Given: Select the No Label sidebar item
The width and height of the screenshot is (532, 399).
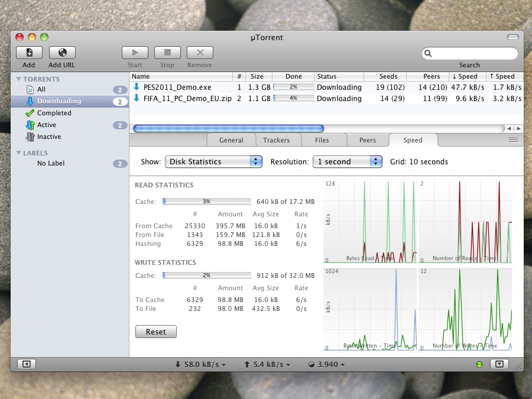Looking at the screenshot, I should tap(70, 164).
